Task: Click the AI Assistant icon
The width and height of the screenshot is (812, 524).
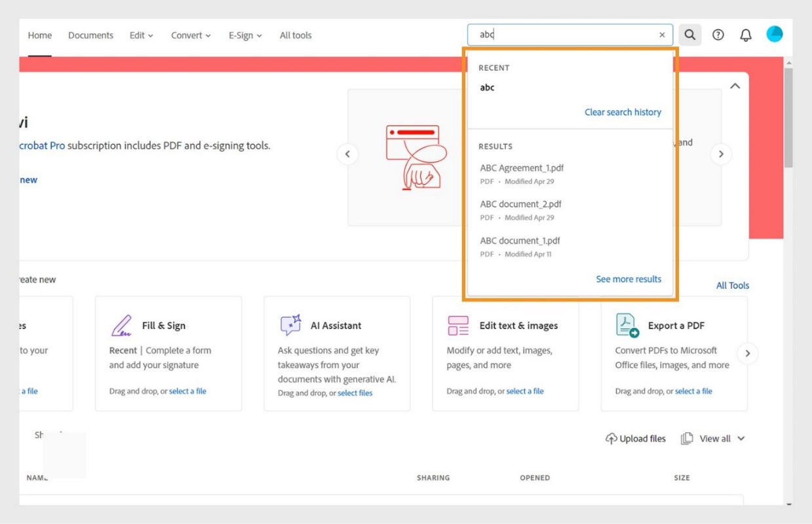Action: 290,326
